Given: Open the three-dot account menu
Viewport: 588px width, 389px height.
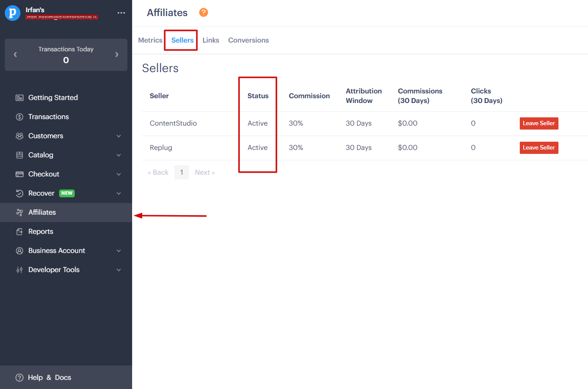Looking at the screenshot, I should [x=121, y=13].
